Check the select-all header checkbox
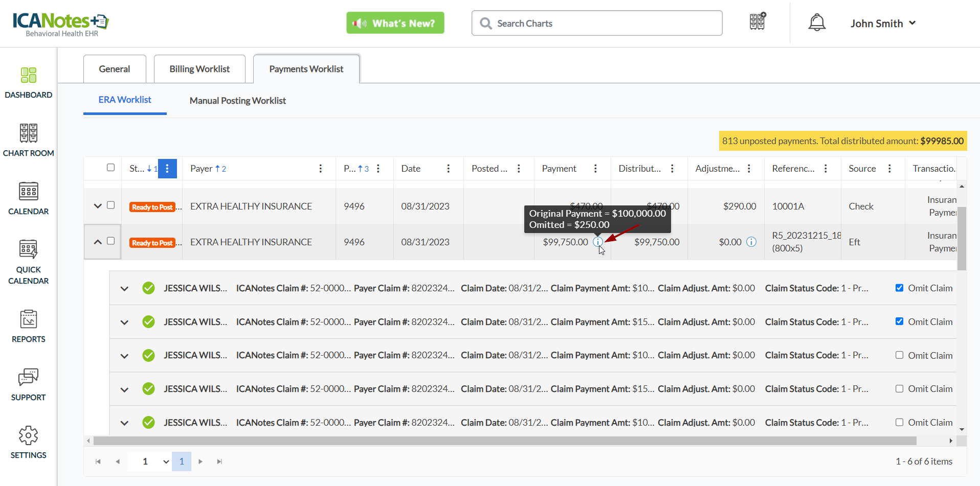This screenshot has width=980, height=486. point(110,168)
